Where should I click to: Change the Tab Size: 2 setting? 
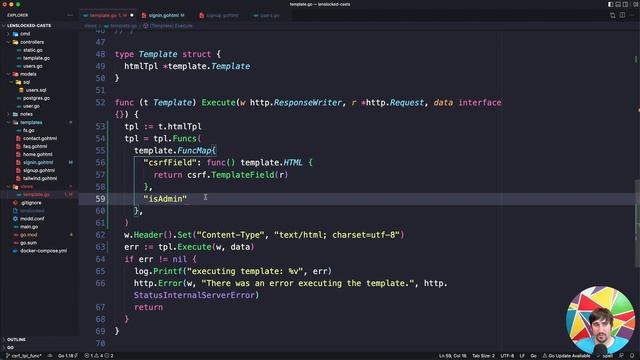tap(483, 356)
